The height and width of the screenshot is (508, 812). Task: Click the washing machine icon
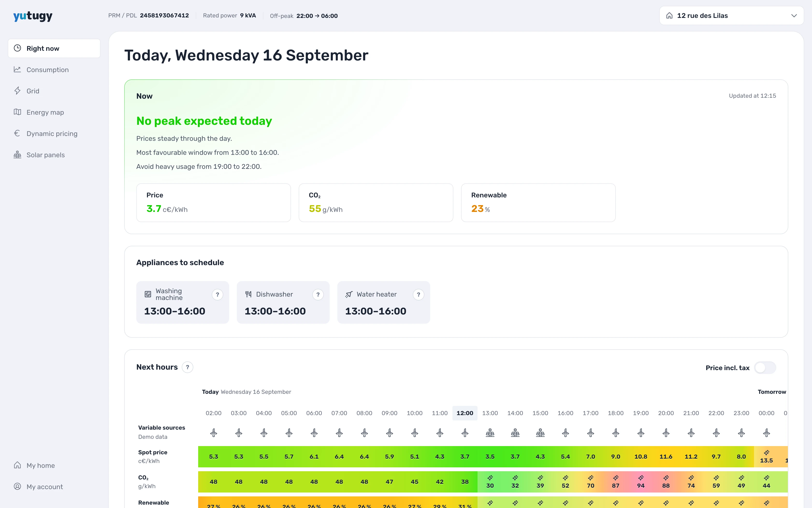pos(148,294)
